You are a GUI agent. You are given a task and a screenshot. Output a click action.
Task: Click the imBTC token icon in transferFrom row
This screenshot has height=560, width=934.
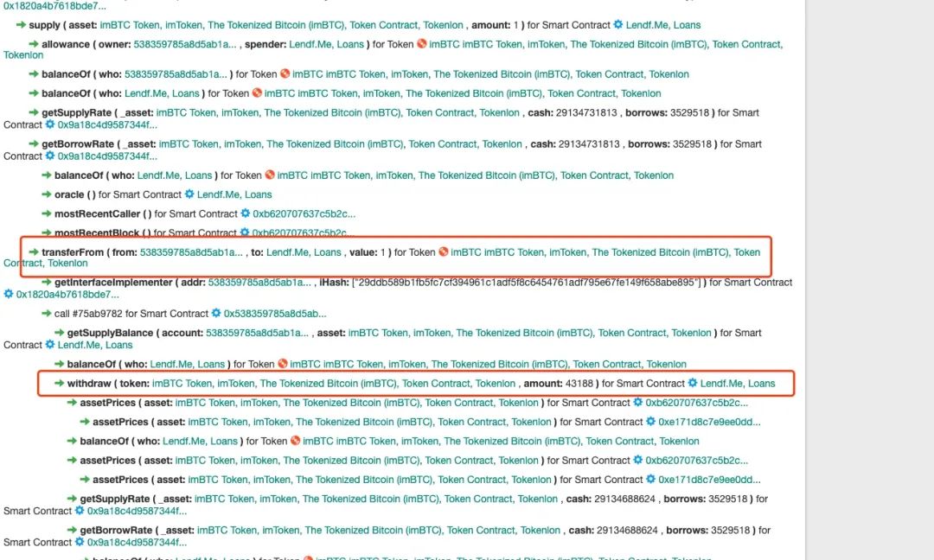(x=443, y=251)
